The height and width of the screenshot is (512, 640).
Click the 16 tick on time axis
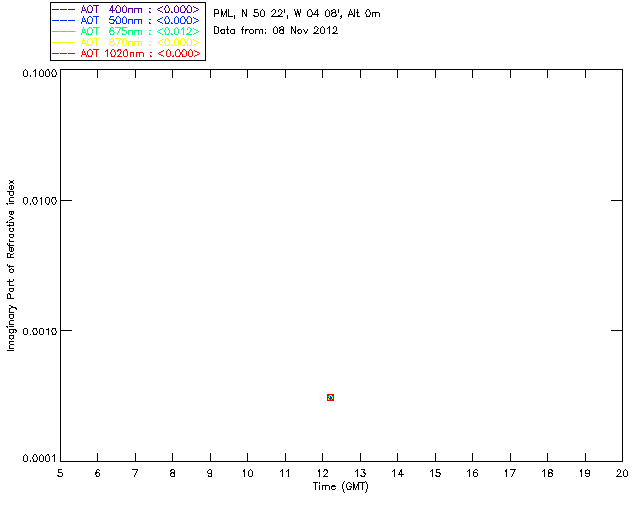click(x=472, y=473)
